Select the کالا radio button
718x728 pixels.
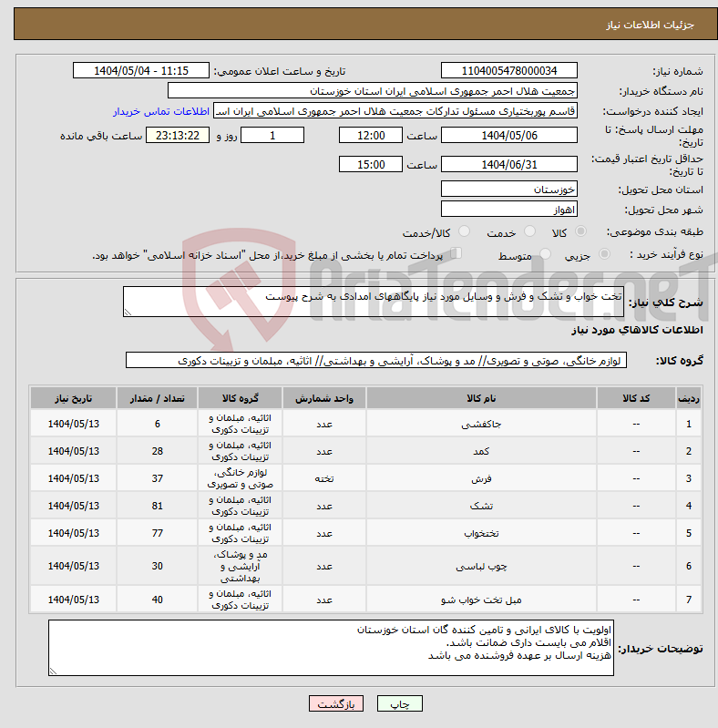580,231
